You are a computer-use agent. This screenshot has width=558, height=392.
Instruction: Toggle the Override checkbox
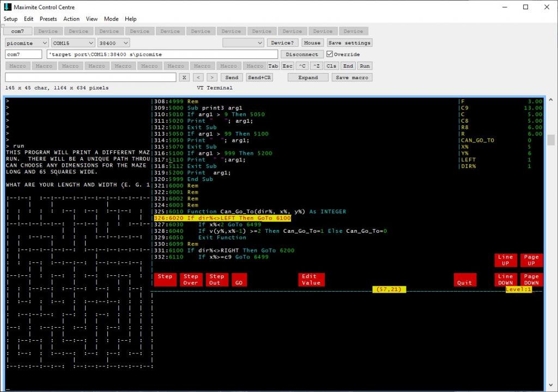tap(330, 55)
